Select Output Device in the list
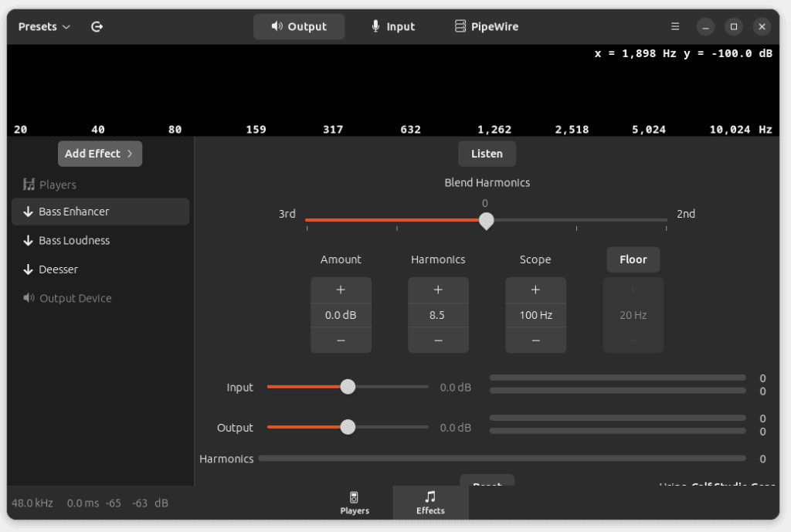This screenshot has width=791, height=532. [100, 299]
